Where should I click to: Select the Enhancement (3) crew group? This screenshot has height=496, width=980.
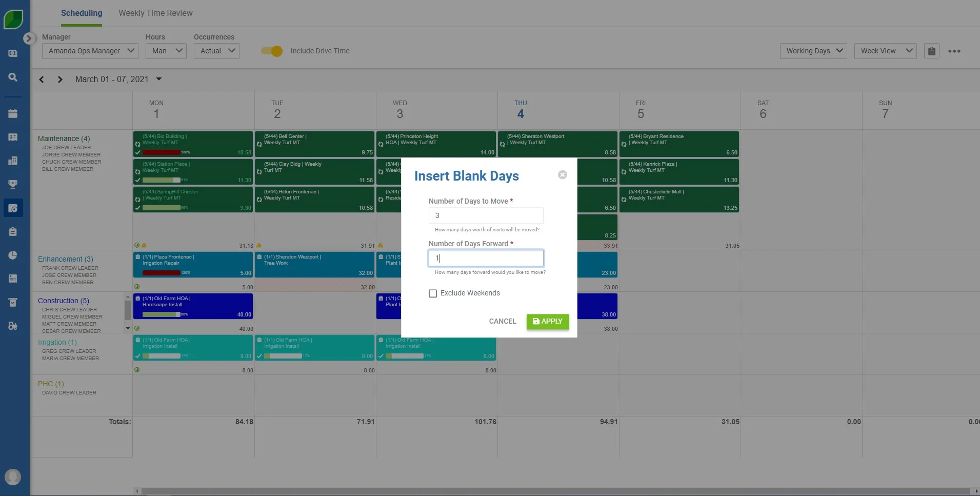(x=65, y=259)
